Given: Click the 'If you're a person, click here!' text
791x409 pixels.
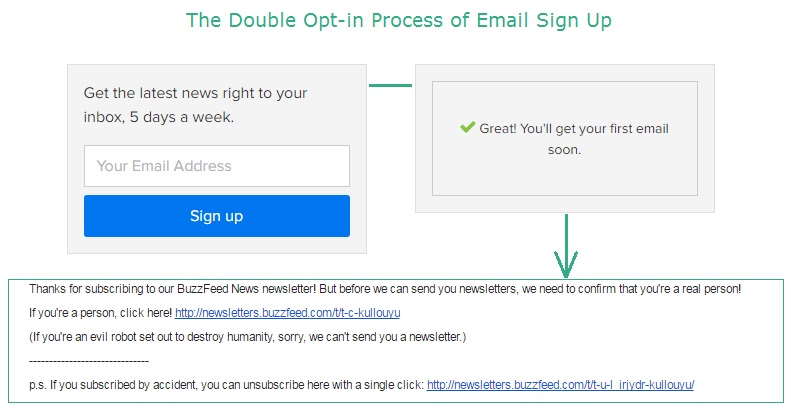Looking at the screenshot, I should click(100, 313).
